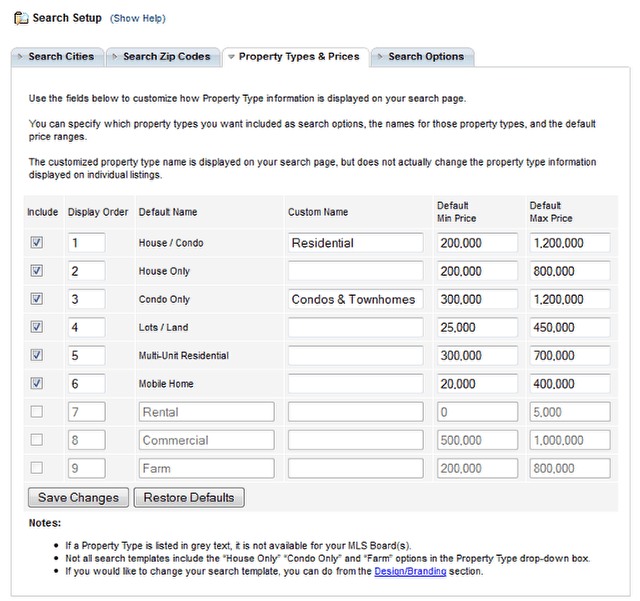Uncheck Include for House / Condo
Viewport: 640px width, 601px height.
coord(37,243)
